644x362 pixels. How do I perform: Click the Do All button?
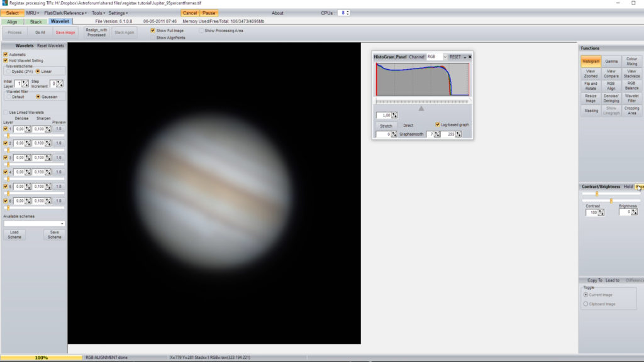pos(40,33)
